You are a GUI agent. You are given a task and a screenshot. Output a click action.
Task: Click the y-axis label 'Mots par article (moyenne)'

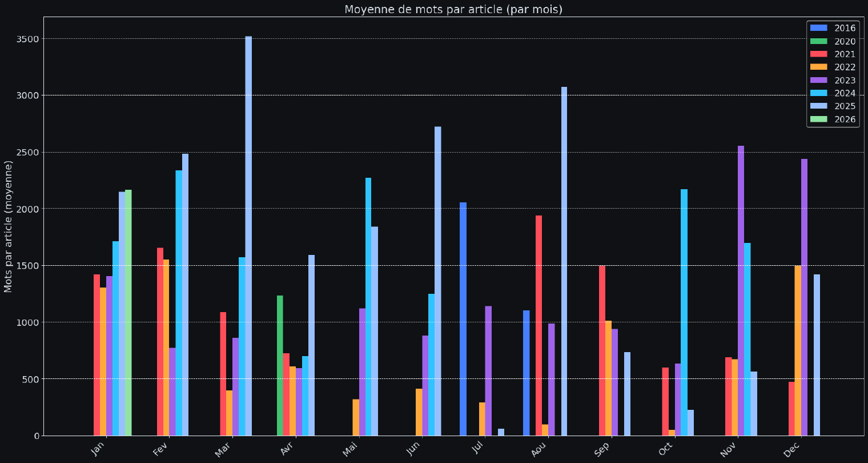9,226
